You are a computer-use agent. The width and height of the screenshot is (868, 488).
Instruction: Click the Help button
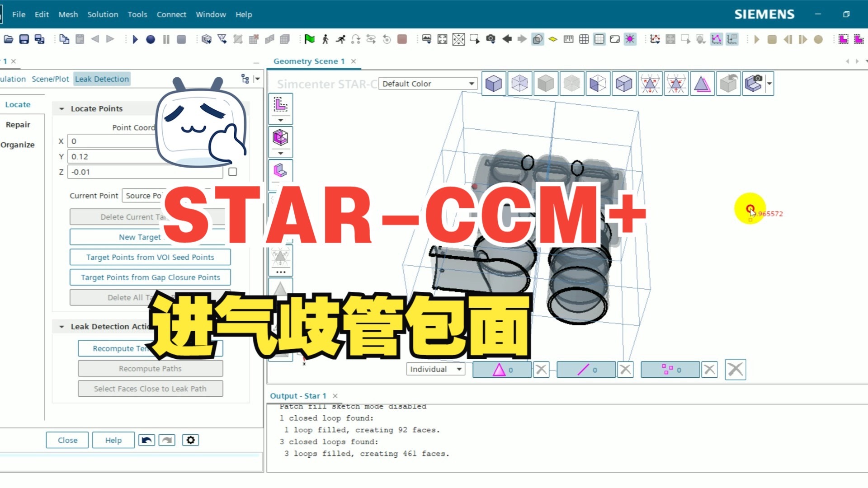coord(113,440)
